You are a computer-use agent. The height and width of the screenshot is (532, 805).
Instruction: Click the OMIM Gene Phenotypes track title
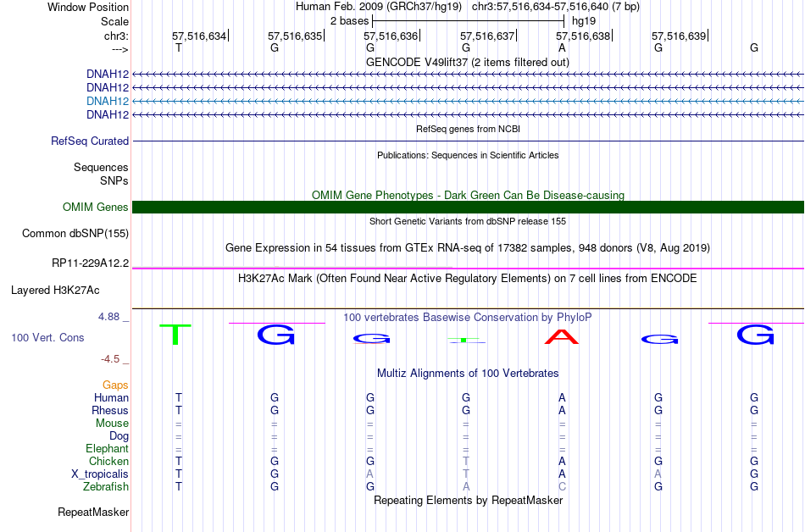(x=469, y=196)
